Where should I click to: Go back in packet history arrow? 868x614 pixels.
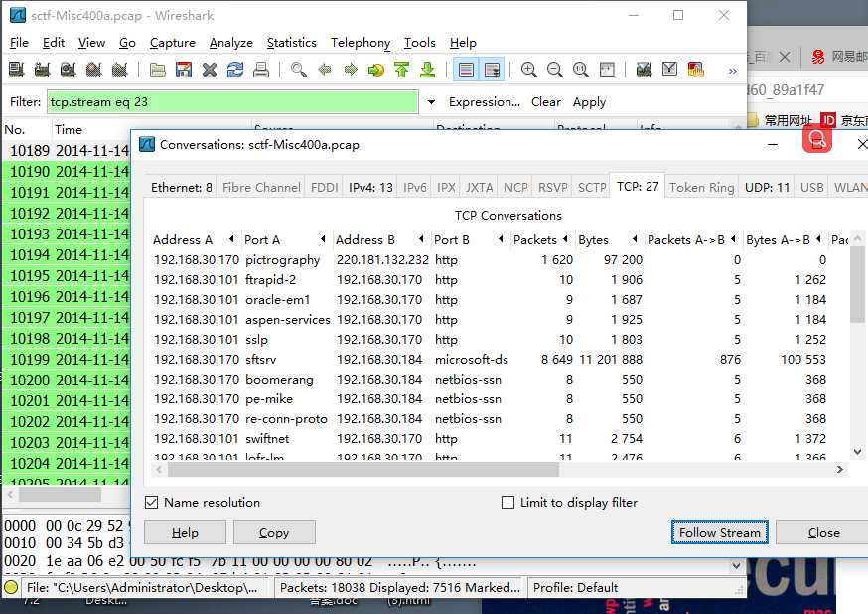[325, 70]
